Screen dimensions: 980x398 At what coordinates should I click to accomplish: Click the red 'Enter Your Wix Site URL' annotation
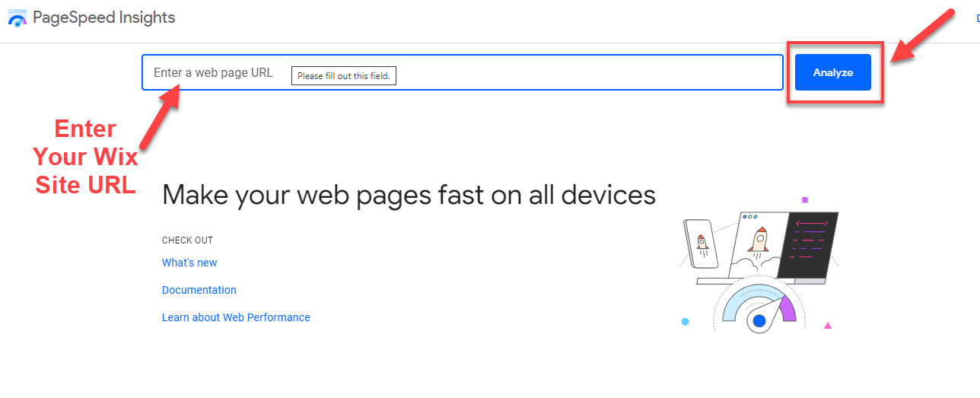(x=85, y=157)
